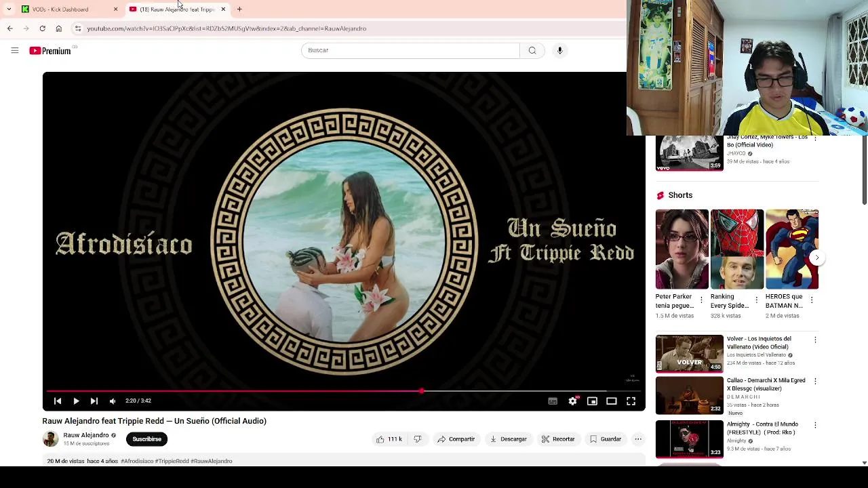Open options for the Volver video

tap(815, 340)
